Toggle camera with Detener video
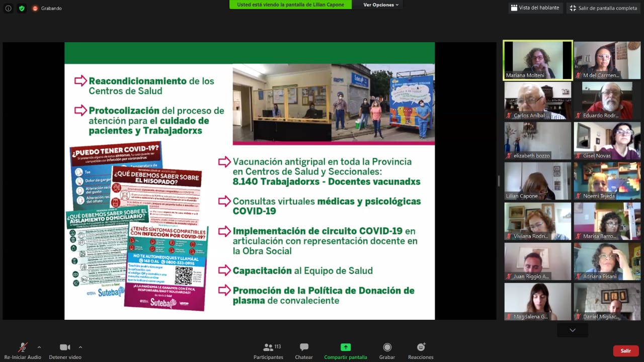The width and height of the screenshot is (644, 362). tap(65, 351)
